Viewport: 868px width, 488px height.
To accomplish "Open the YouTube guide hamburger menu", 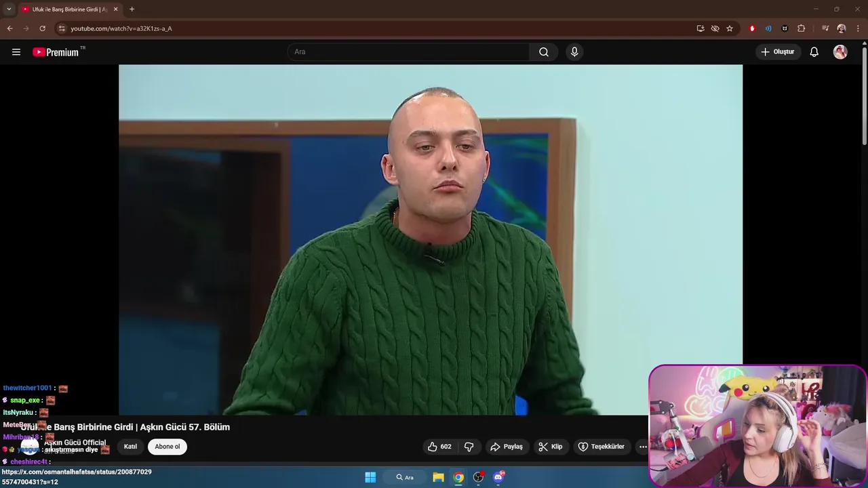I will click(16, 52).
